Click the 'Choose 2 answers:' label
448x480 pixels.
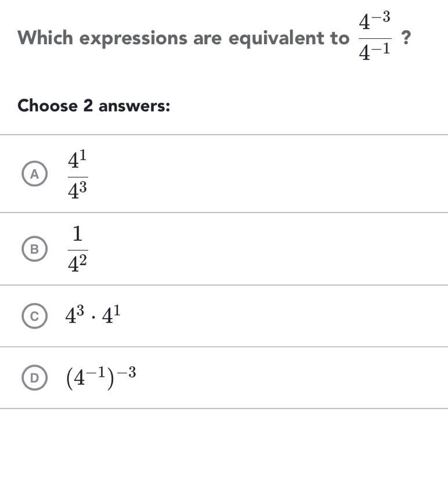[x=93, y=106]
